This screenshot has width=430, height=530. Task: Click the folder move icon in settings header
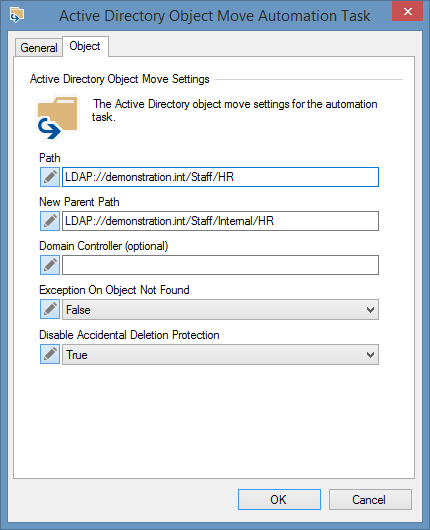(57, 118)
